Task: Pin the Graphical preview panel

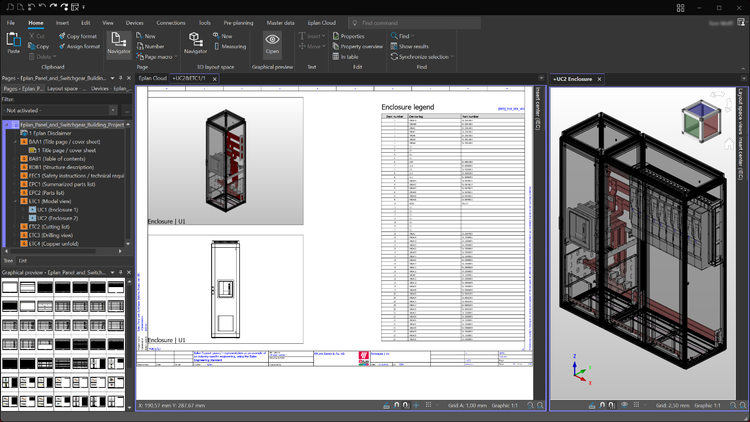Action: (x=121, y=272)
